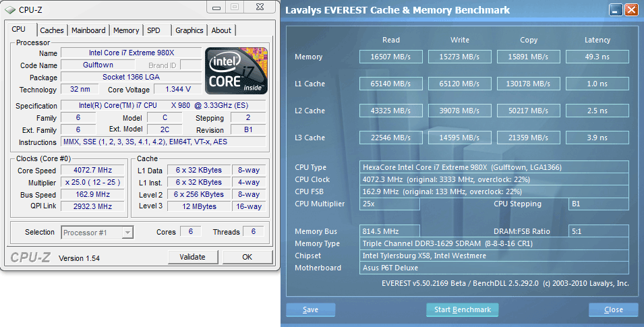Click the CPU FSB field showing 162.9 MHz
This screenshot has width=644, height=327.
point(494,191)
